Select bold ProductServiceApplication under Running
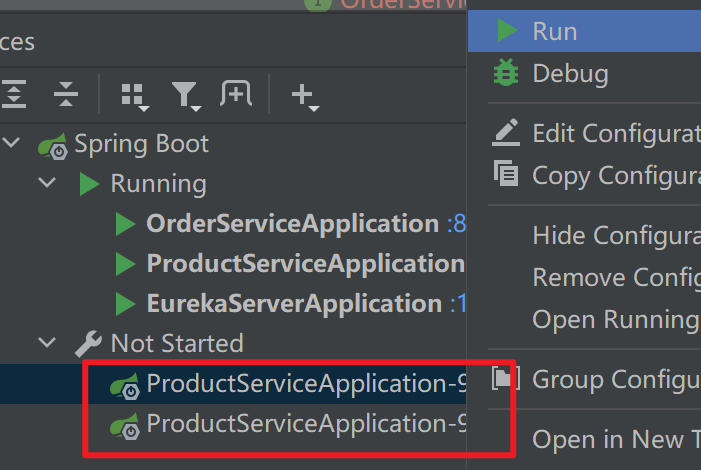Viewport: 701px width, 470px height. pyautogui.click(x=306, y=263)
